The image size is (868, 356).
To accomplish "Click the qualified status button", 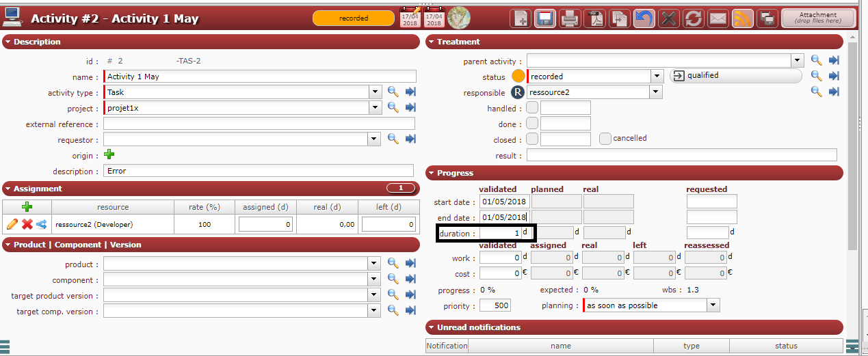I will coord(735,76).
